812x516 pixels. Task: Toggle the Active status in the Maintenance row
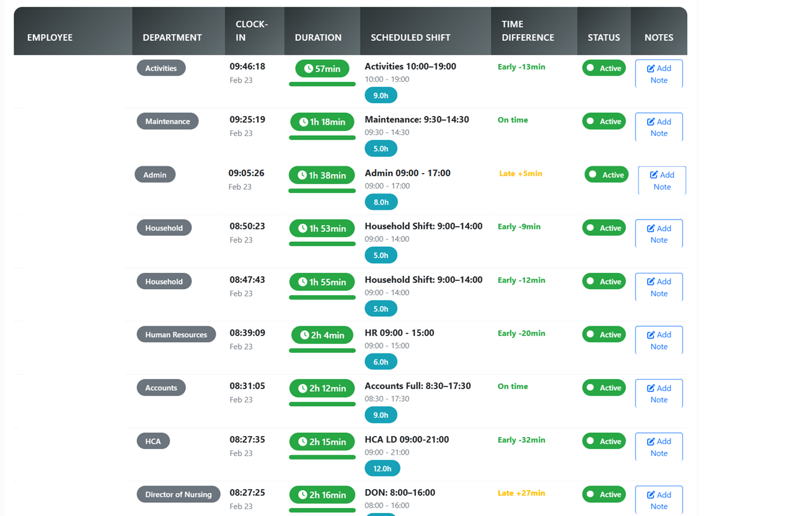604,122
